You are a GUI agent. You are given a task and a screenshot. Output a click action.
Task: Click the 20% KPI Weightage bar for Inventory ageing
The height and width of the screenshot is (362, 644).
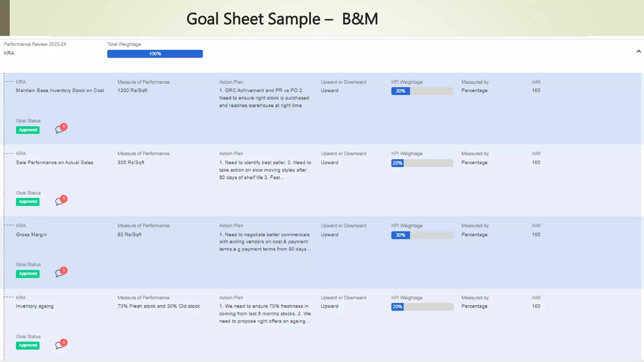click(422, 307)
